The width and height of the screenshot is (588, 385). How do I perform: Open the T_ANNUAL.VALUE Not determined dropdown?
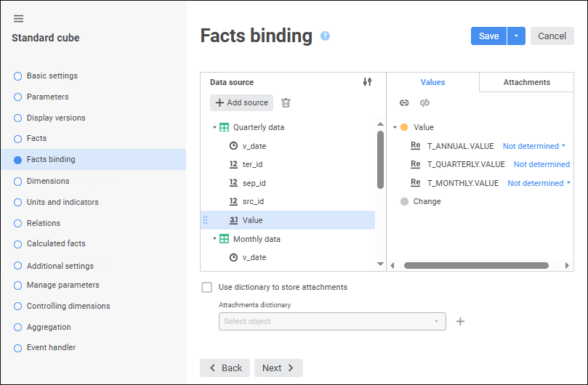(533, 146)
